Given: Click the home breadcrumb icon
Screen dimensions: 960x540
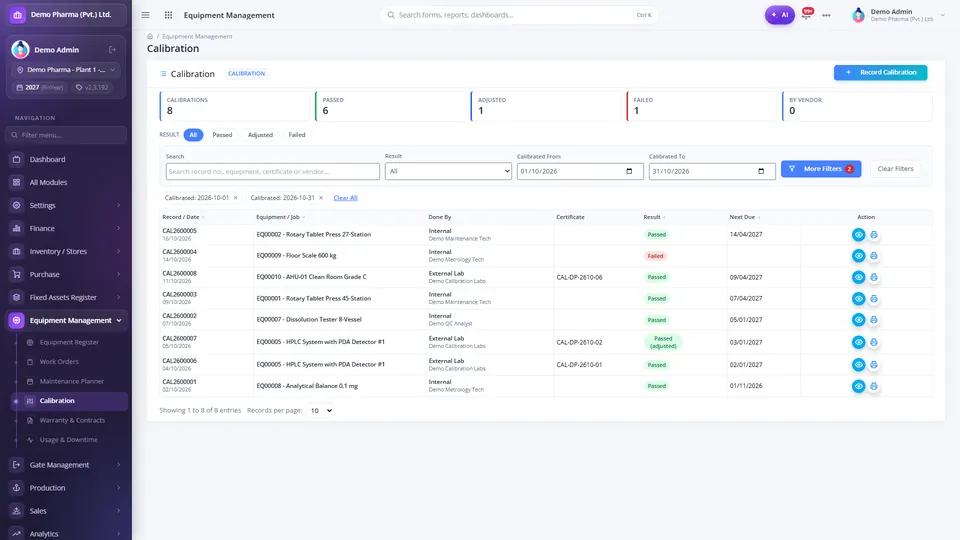Looking at the screenshot, I should 150,36.
